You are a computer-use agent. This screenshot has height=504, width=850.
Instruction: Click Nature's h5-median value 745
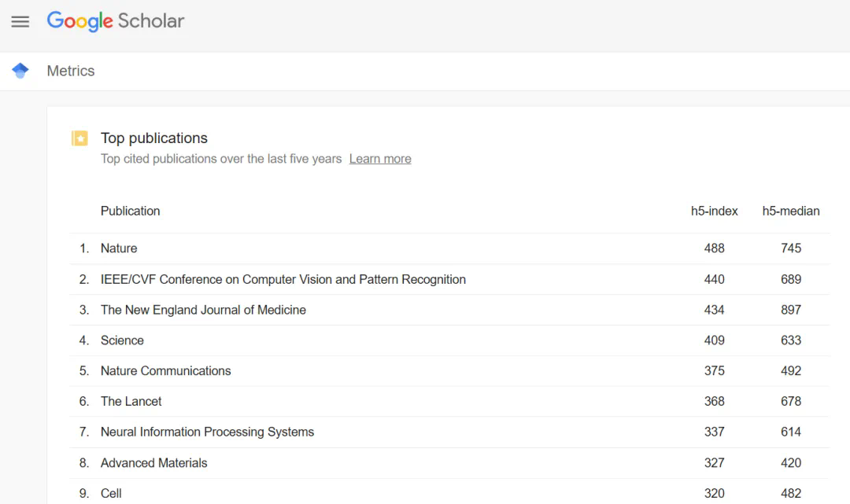point(790,248)
